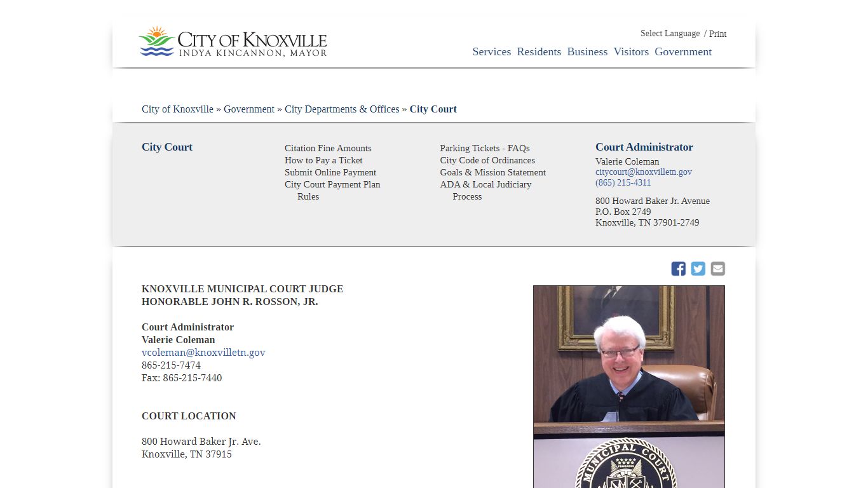The width and height of the screenshot is (868, 488).
Task: Open Submit Online Payment link
Action: tap(330, 172)
